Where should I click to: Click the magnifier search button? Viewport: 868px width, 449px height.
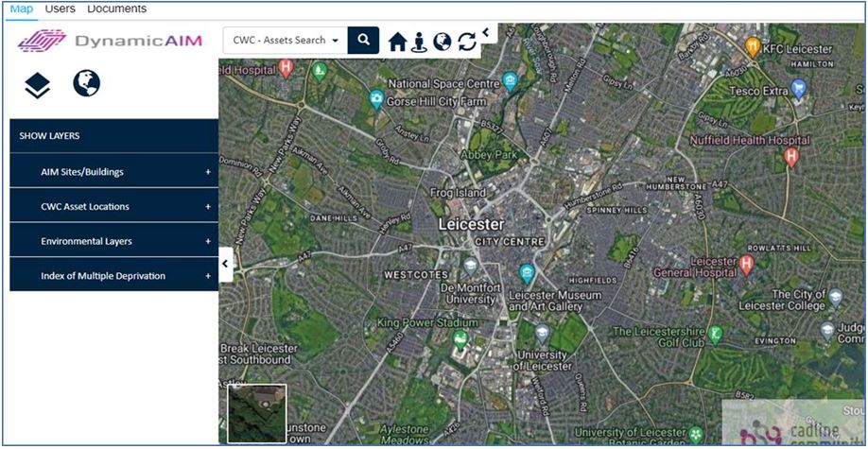363,40
